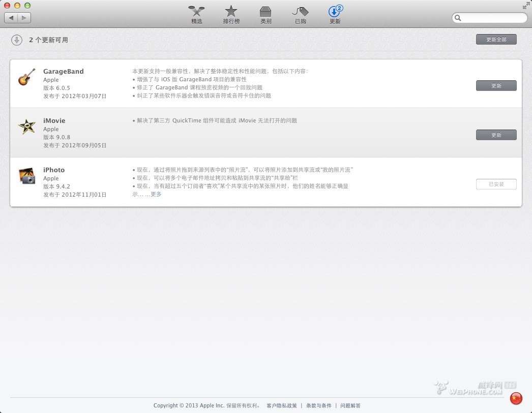Open 条款与条件 link
Viewport: 532px width, 413px height.
click(318, 405)
